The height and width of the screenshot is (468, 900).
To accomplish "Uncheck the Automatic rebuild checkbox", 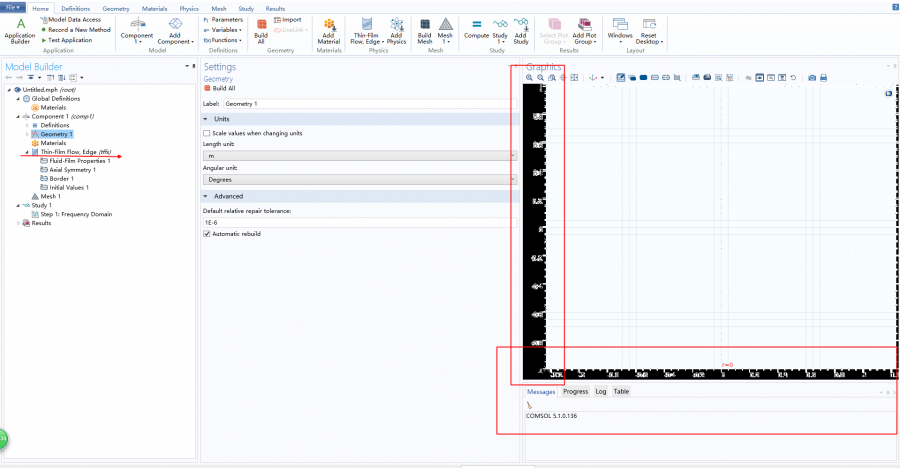I will pos(207,234).
